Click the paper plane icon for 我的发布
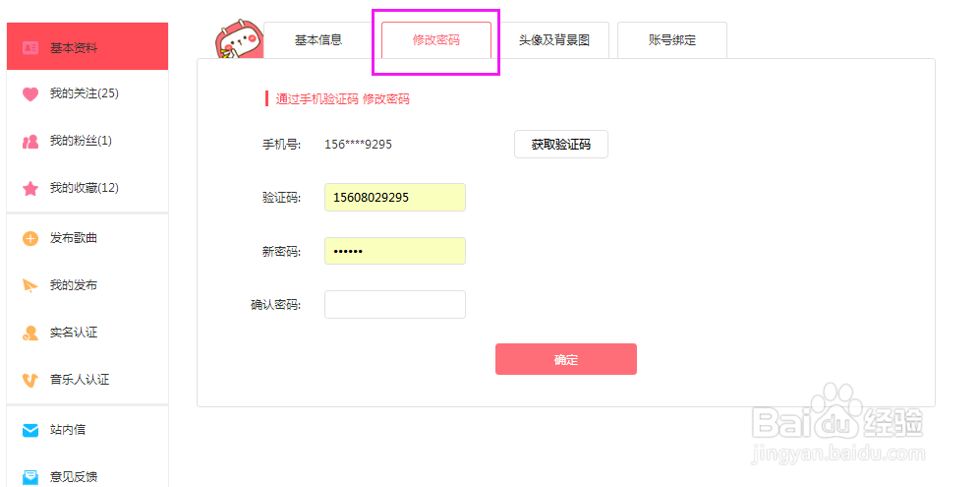Screen dimensions: 980x487 click(30, 286)
